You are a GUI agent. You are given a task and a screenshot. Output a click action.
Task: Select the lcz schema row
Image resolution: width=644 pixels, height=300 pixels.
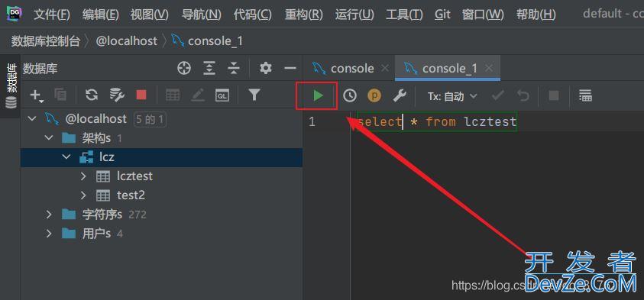[161, 157]
